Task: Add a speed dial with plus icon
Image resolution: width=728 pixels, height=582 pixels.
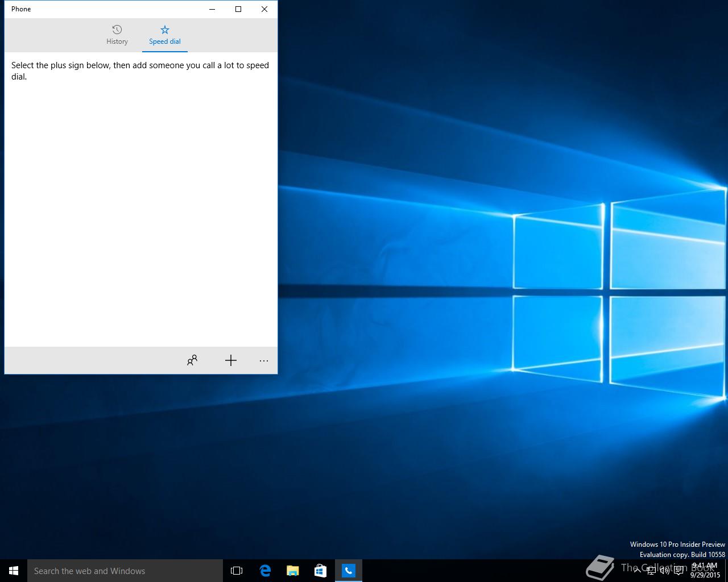Action: point(230,360)
